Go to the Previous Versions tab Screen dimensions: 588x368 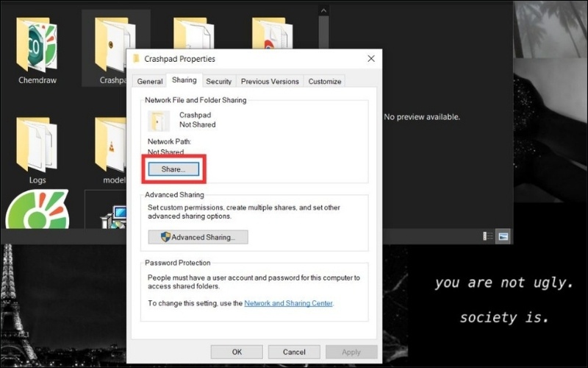pos(270,82)
